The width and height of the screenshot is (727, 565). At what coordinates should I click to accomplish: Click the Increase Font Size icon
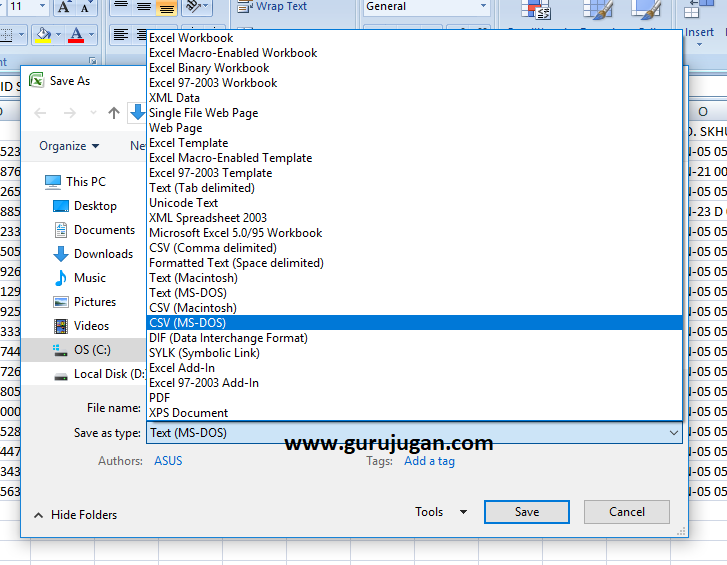click(x=64, y=6)
